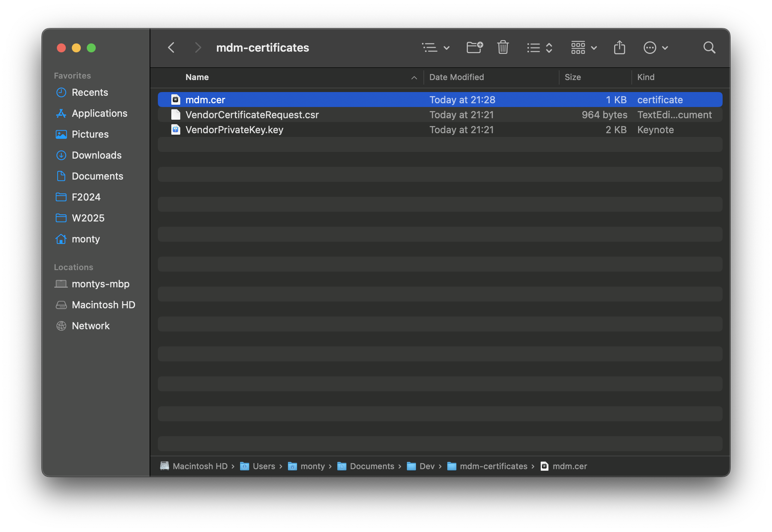The width and height of the screenshot is (772, 532).
Task: Toggle Name column sort order arrow
Action: pos(414,77)
